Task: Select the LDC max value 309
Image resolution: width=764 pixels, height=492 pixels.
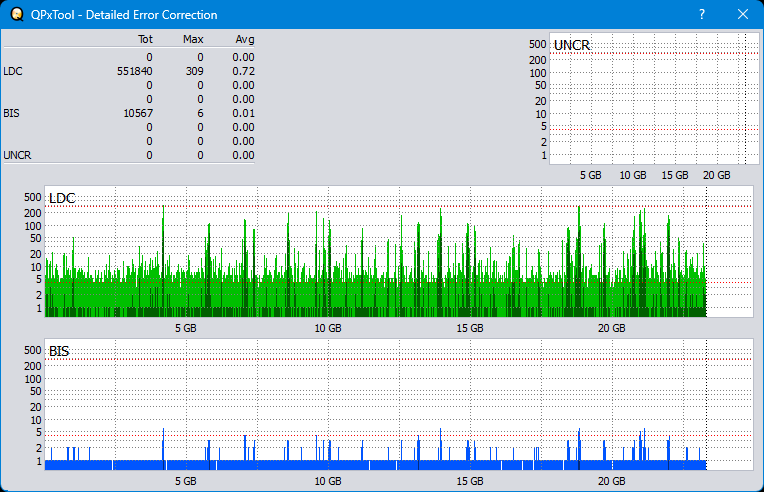Action: (x=194, y=71)
